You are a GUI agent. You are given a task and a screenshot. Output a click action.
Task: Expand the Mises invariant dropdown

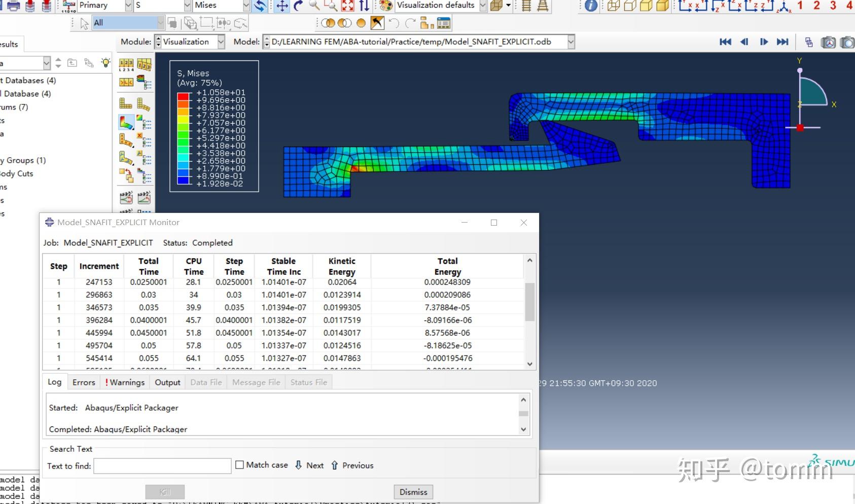coord(246,6)
